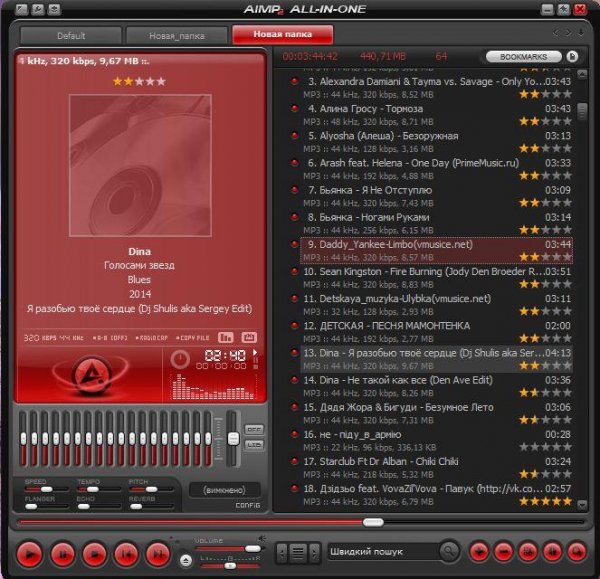600x579 pixels.
Task: Click the icon right of the equalizer icon
Action: (249, 337)
